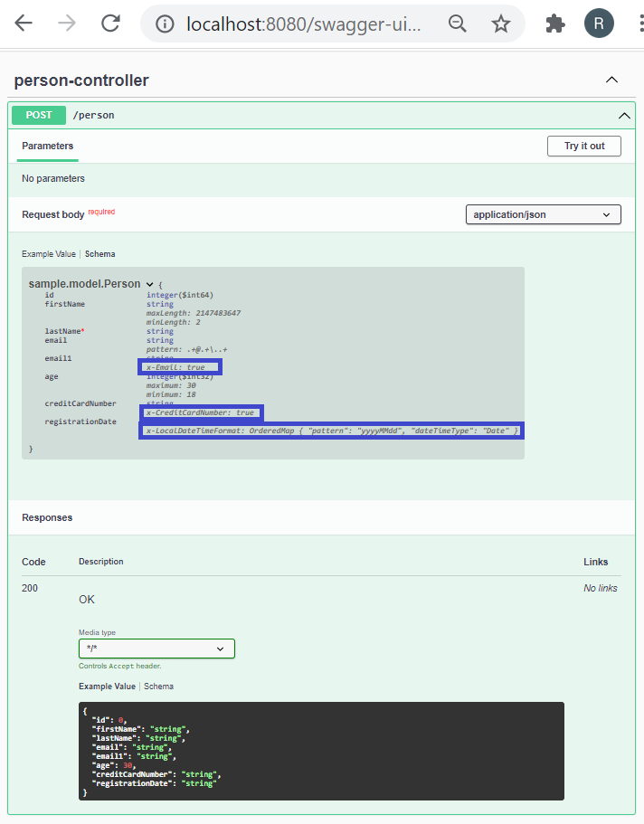
Task: Select the 'lastName' required property name
Action: (x=63, y=331)
